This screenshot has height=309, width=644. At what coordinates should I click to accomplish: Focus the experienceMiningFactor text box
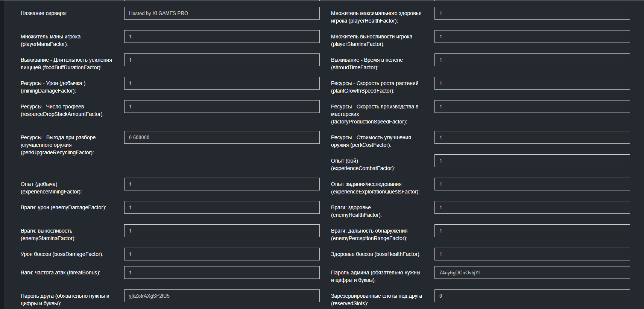point(222,184)
